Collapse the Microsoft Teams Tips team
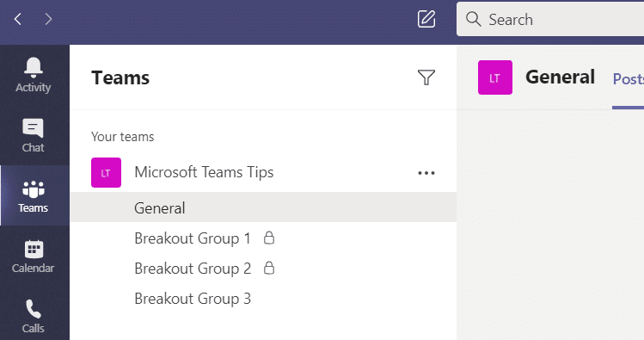Screen dimensions: 644x340 [204, 172]
